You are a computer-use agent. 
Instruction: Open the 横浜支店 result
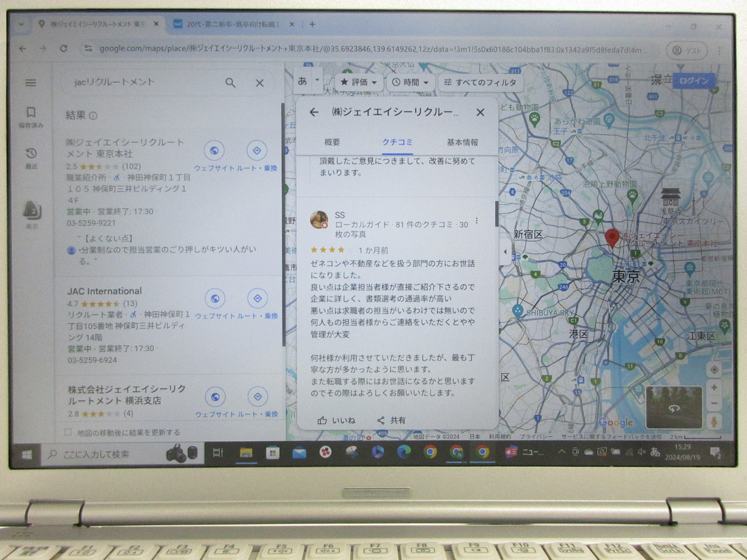[127, 395]
